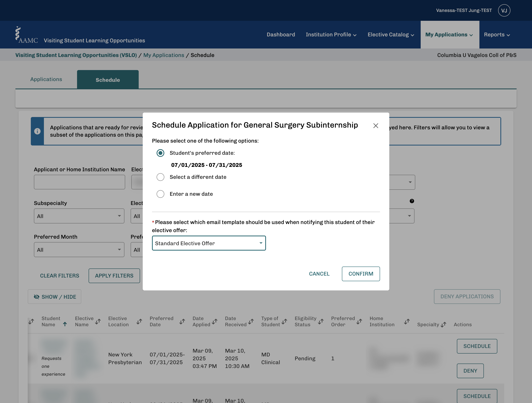Click the question mark help icon
Screen dimensions: 532x403
pos(412,201)
